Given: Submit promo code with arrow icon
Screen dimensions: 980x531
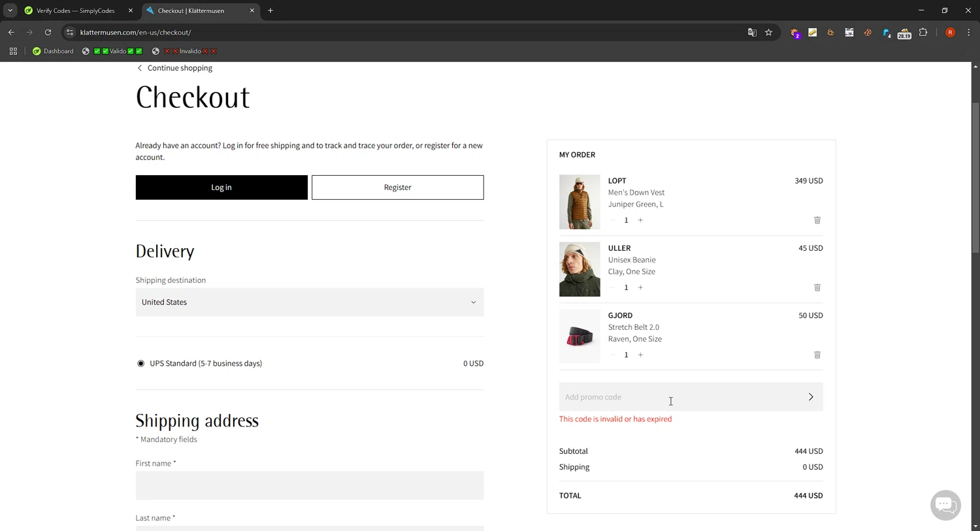Looking at the screenshot, I should (811, 397).
